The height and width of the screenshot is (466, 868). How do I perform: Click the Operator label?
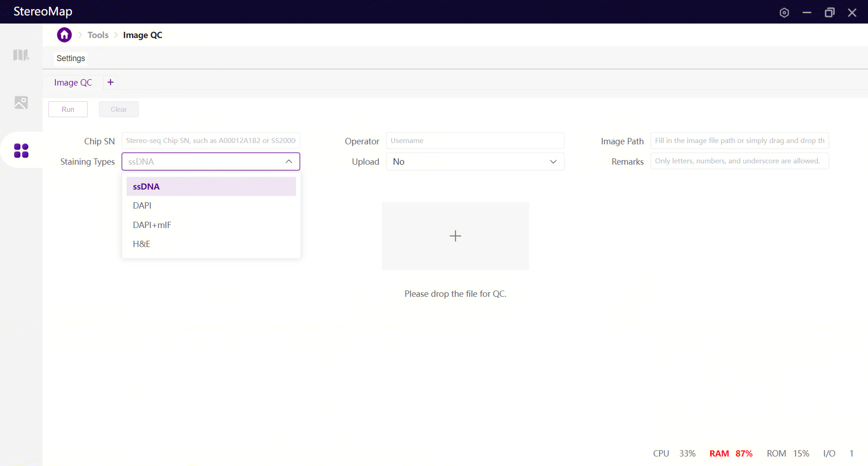click(362, 141)
